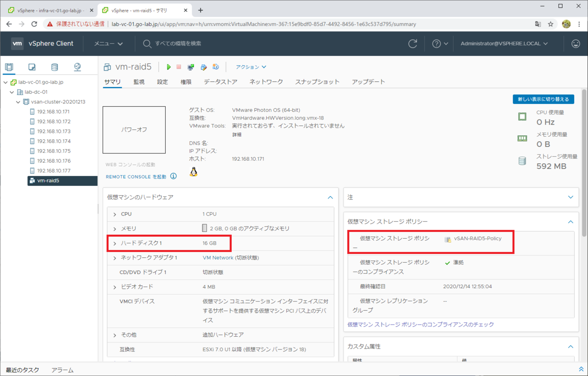
Task: Click the browser translate icon
Action: pos(538,24)
